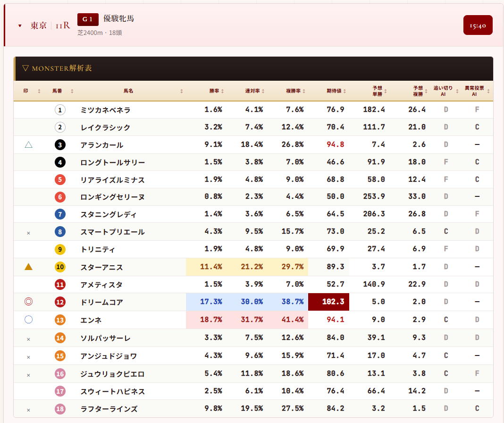Screen dimensions: 504x423
Task: Click the ○ mark for エンネ
Action: click(x=29, y=320)
